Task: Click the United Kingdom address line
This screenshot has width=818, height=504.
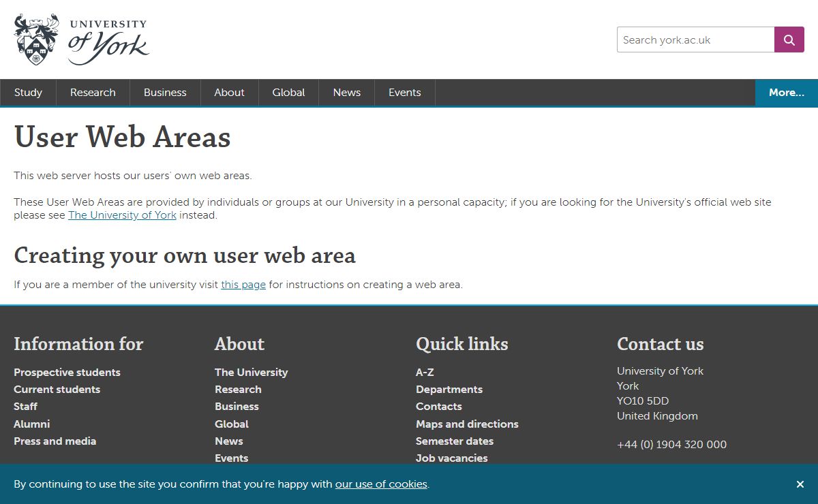Action: [x=657, y=416]
